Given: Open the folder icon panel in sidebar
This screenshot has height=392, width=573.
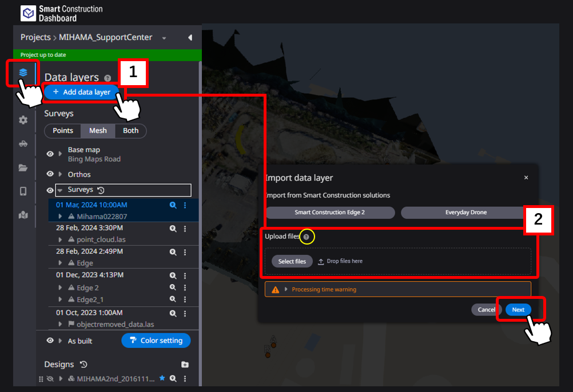Looking at the screenshot, I should click(23, 168).
